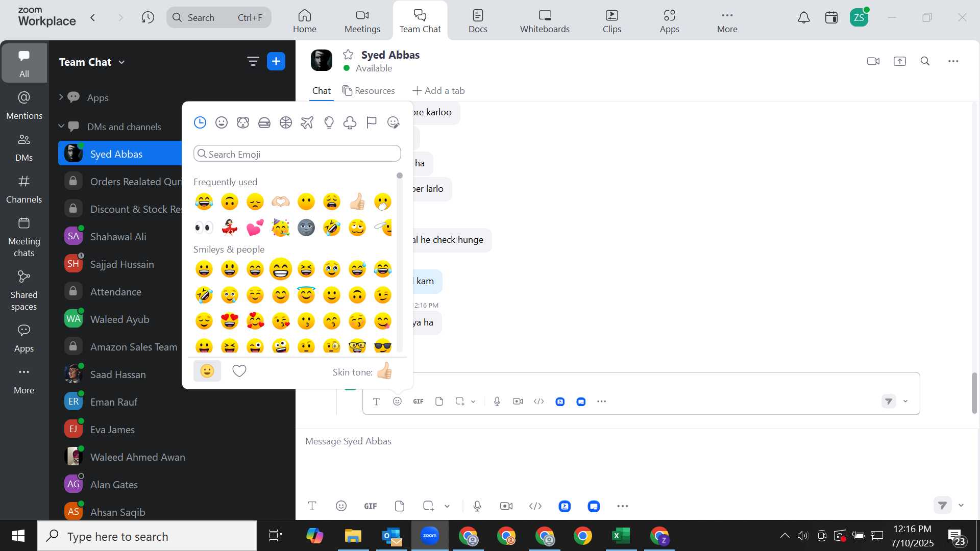Select the smiley tab at emoji picker bottom
Screen dimensions: 980x551
[207, 371]
